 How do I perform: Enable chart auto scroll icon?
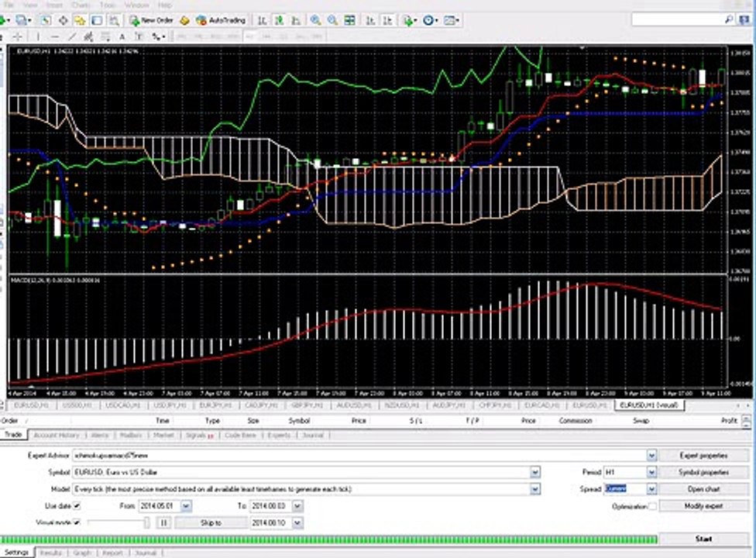[370, 20]
